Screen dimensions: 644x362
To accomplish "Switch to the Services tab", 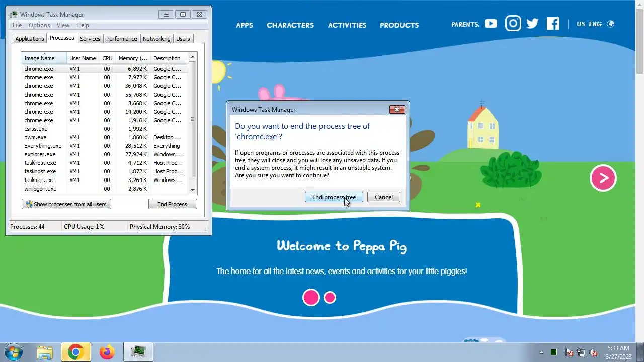I will click(x=90, y=39).
